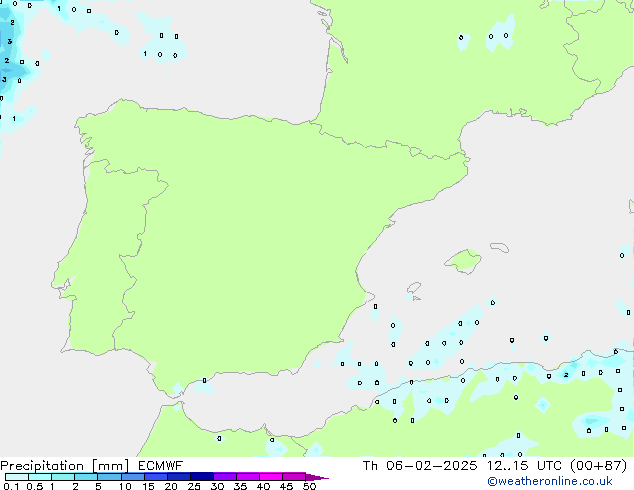Click the 1–2 mm legend color swatch
The width and height of the screenshot is (634, 490).
point(63,477)
